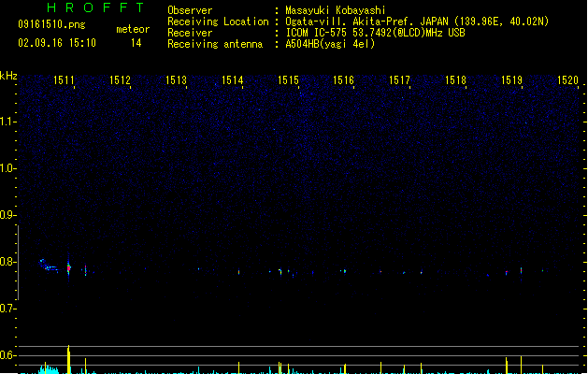Click the 1519 time axis marker
The width and height of the screenshot is (588, 374).
click(512, 79)
